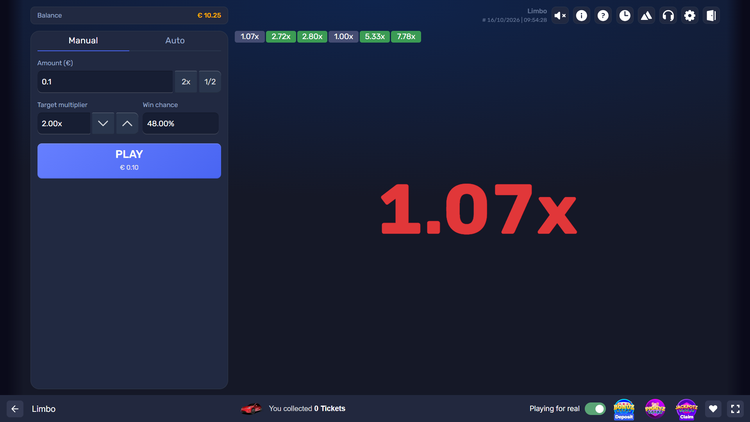
Task: Enter fullscreen mode
Action: point(735,409)
